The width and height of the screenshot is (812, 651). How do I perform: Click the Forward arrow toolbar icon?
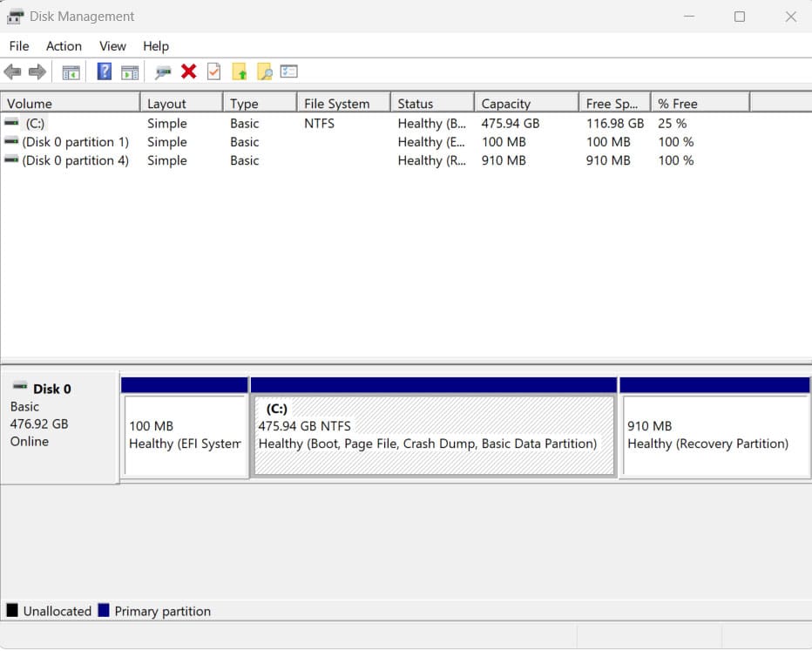point(37,72)
